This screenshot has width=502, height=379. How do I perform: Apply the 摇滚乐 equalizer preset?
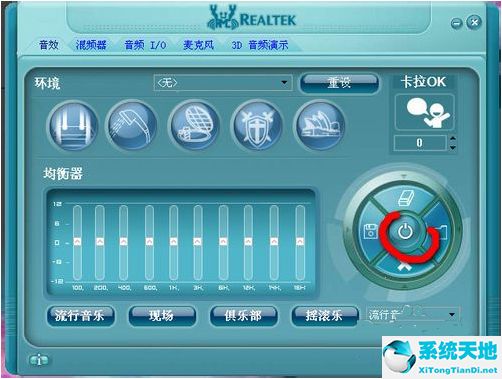pyautogui.click(x=324, y=315)
